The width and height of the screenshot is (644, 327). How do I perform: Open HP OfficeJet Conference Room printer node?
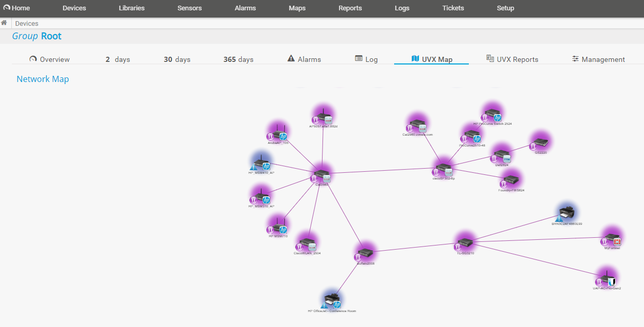(332, 301)
